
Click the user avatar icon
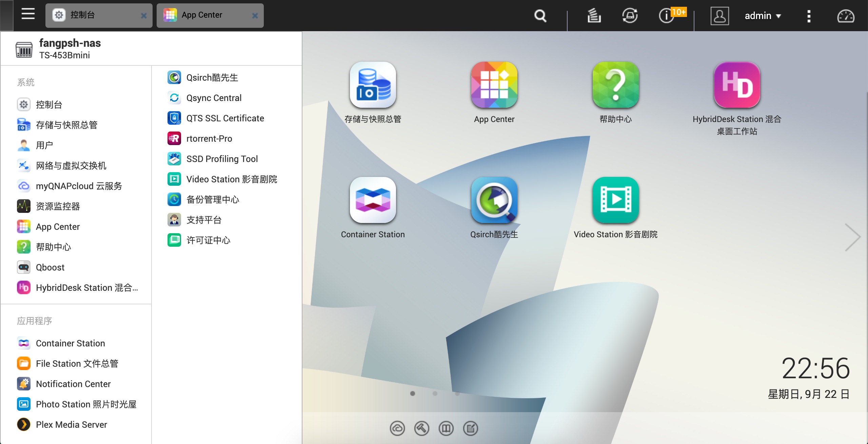(719, 16)
